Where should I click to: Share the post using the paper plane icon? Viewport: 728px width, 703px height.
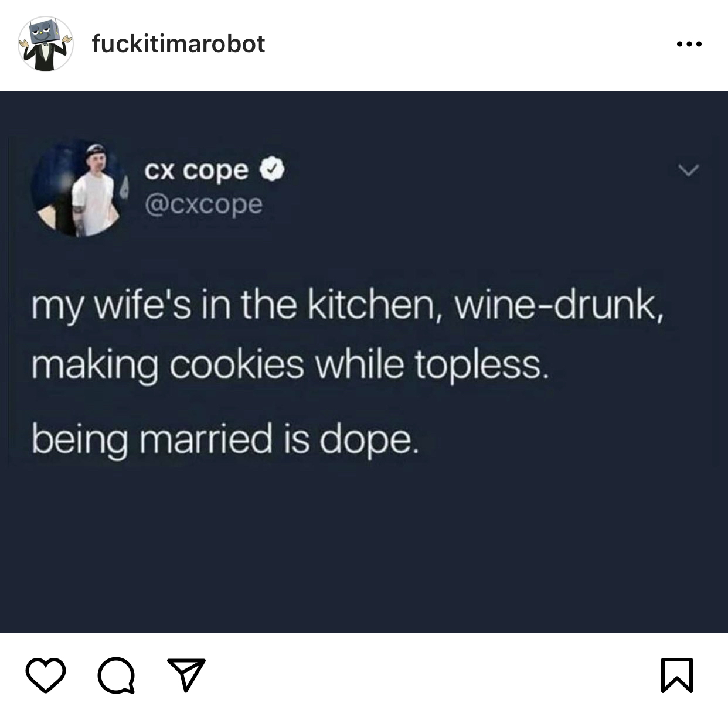(186, 675)
